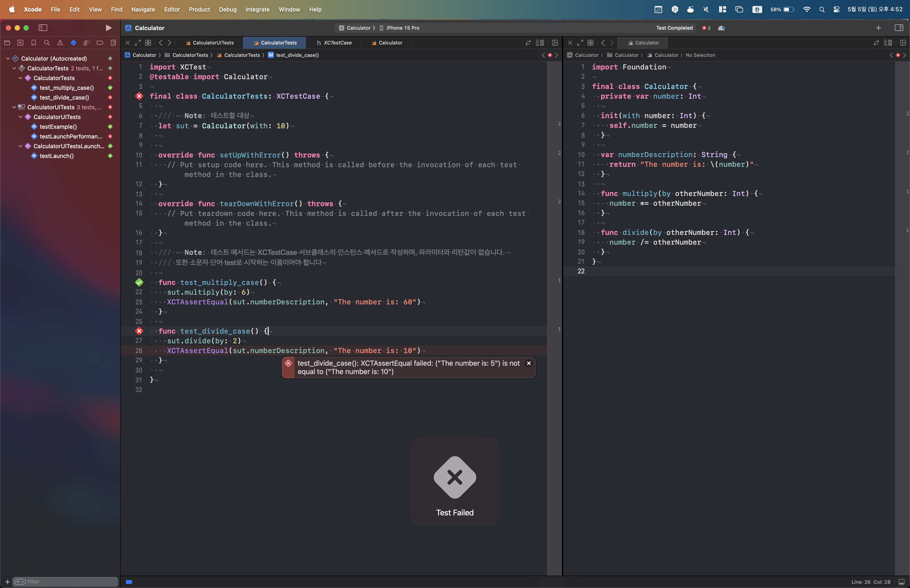910x588 pixels.
Task: Collapse the CalculatorUITestsLaunch class group
Action: [x=20, y=146]
